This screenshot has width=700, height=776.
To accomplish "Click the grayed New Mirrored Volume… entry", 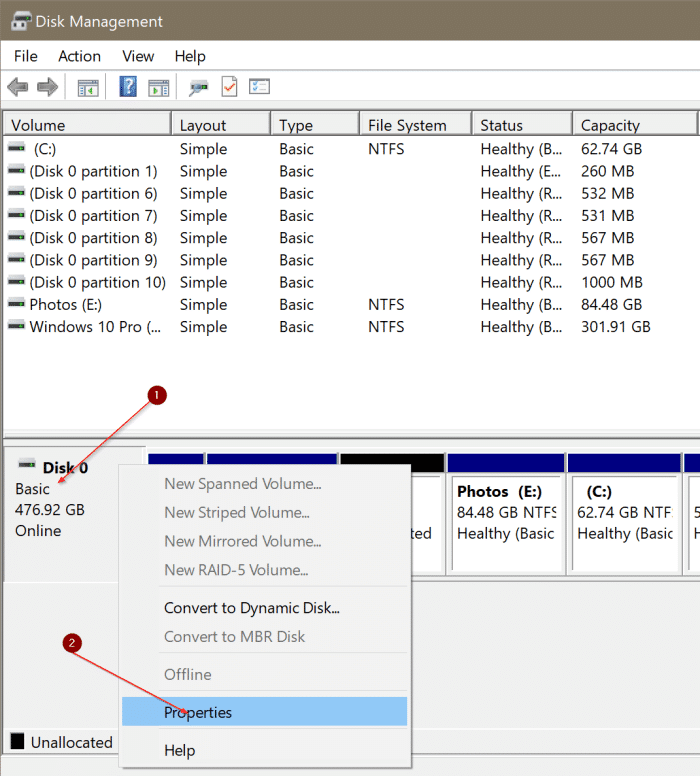I will [264, 541].
